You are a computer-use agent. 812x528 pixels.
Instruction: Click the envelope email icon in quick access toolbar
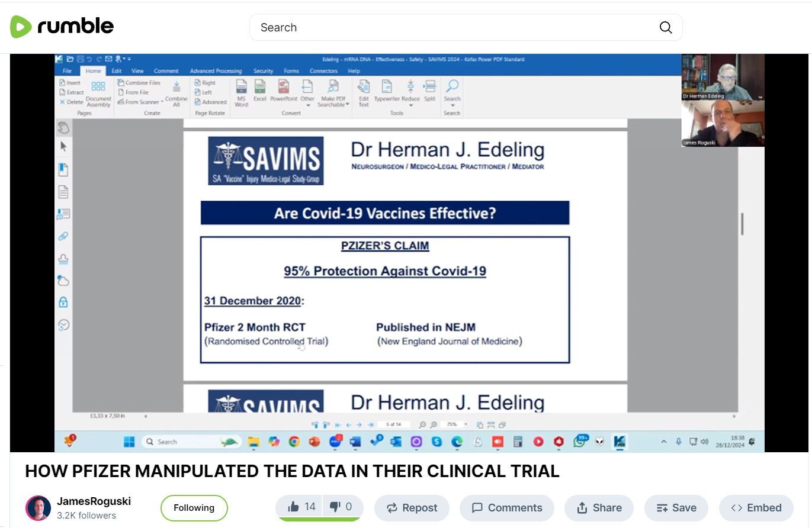[x=108, y=59]
